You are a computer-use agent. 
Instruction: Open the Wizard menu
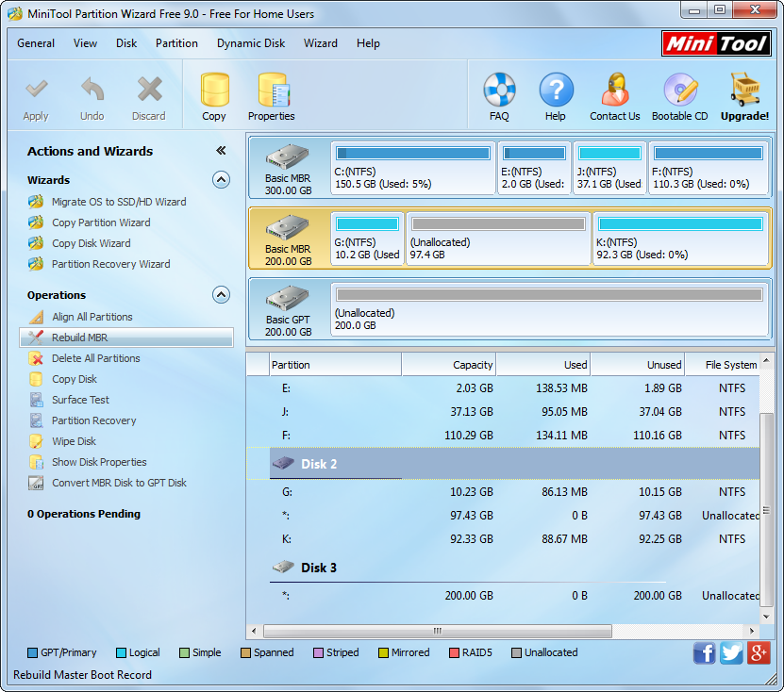(321, 43)
